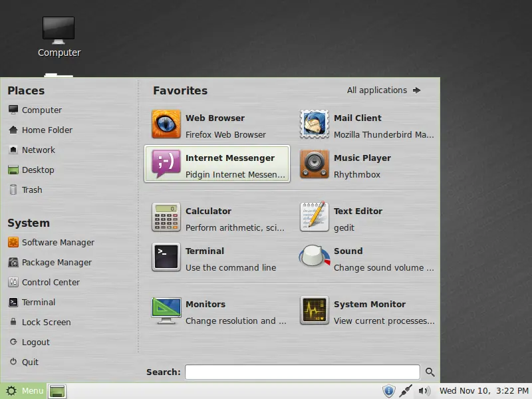Open Sound volume settings icon
The width and height of the screenshot is (532, 399).
click(315, 257)
